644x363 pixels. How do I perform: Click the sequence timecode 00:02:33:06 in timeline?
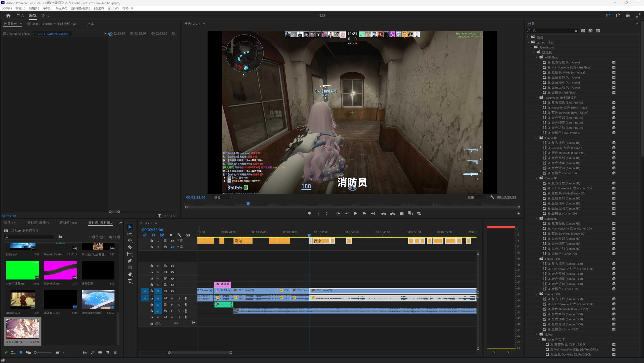(x=152, y=230)
